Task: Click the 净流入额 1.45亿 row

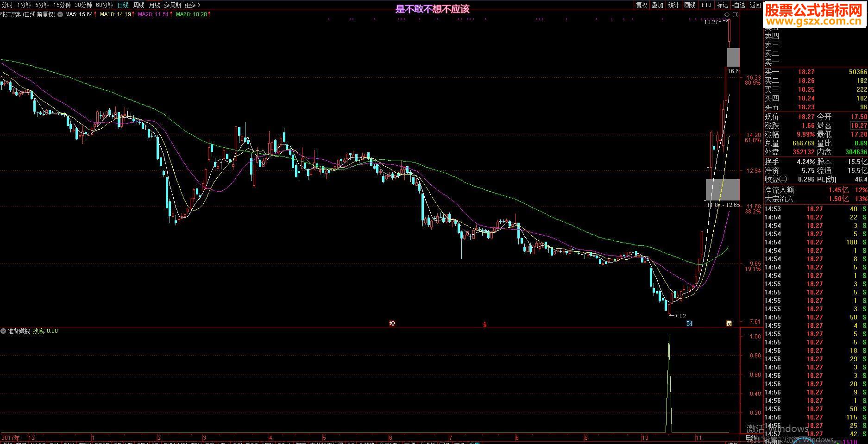Action: coord(816,190)
